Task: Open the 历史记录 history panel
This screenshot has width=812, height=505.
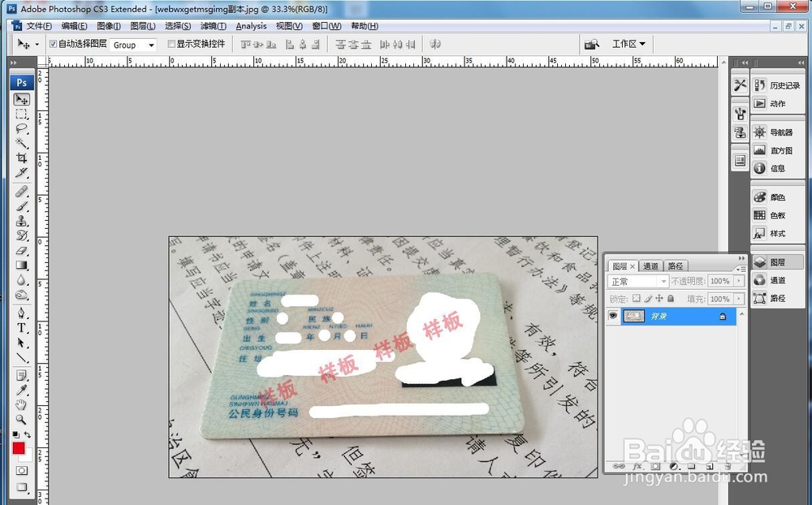Action: 778,85
